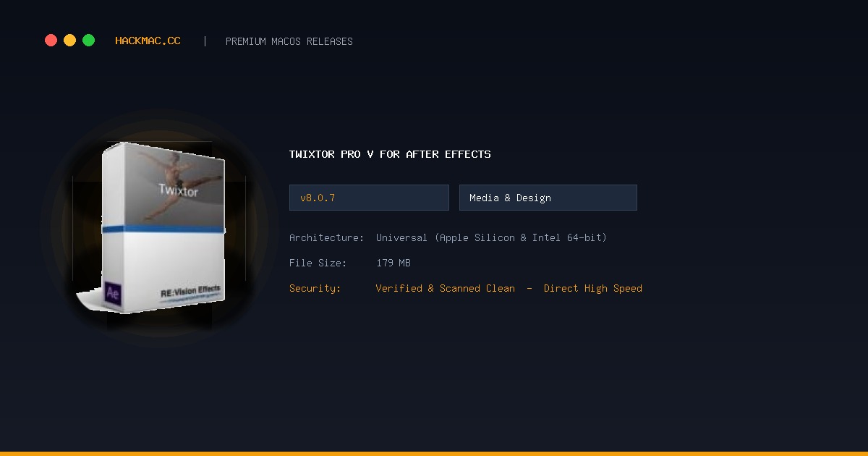868x456 pixels.
Task: Click the green maximize dot
Action: [x=88, y=41]
